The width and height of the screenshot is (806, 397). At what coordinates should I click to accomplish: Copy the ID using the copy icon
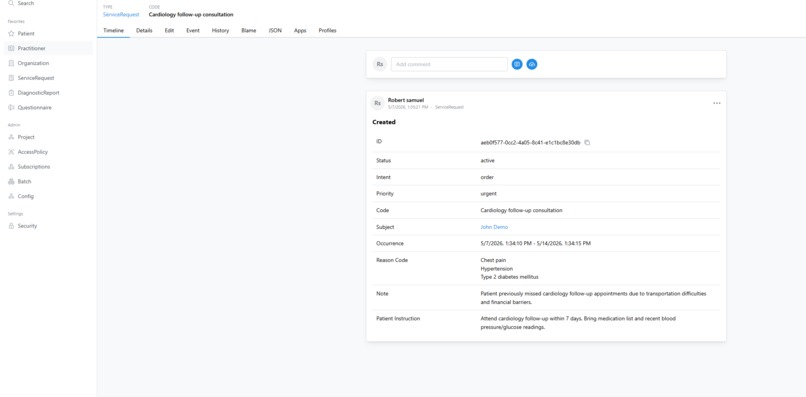tap(587, 142)
